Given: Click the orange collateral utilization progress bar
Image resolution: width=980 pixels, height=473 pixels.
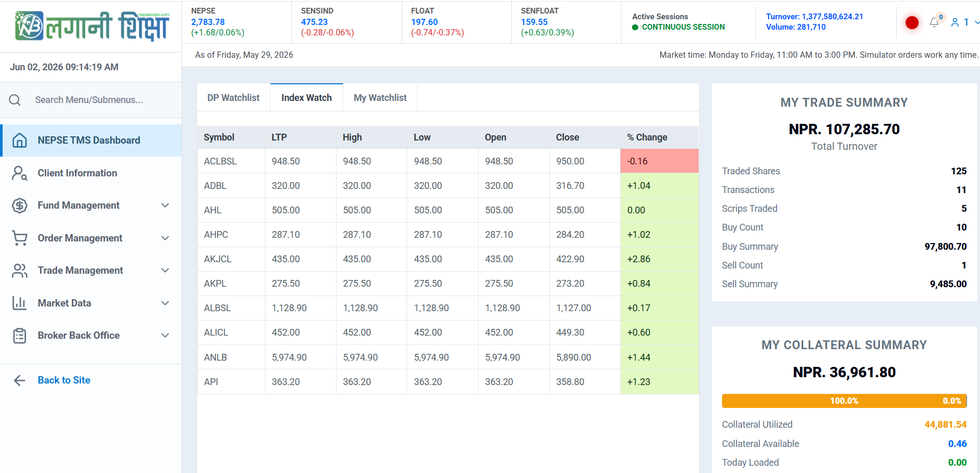Looking at the screenshot, I should [844, 401].
